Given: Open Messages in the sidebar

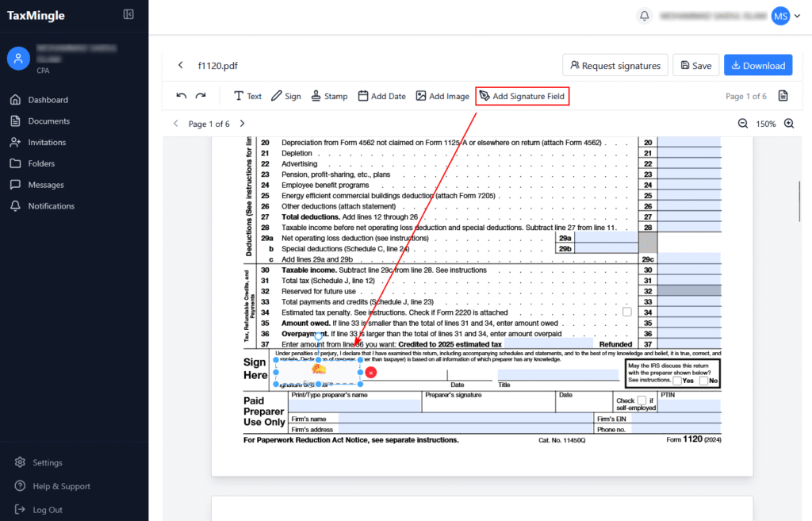Looking at the screenshot, I should tap(45, 185).
